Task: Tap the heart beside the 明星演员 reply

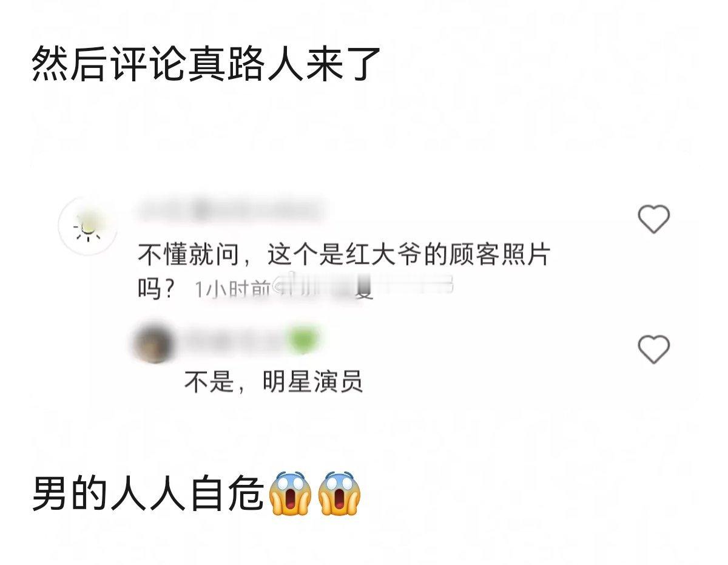Action: click(653, 350)
